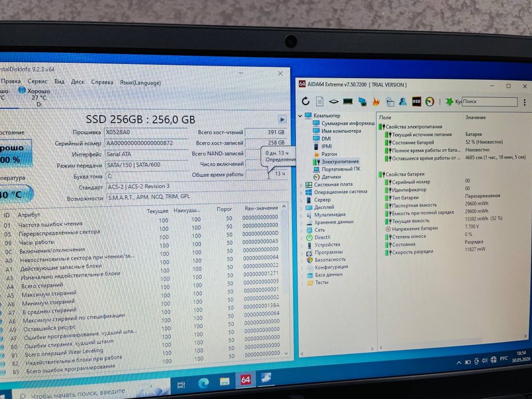The width and height of the screenshot is (532, 399).
Task: Expand the Дисплей tree node
Action: 301,207
